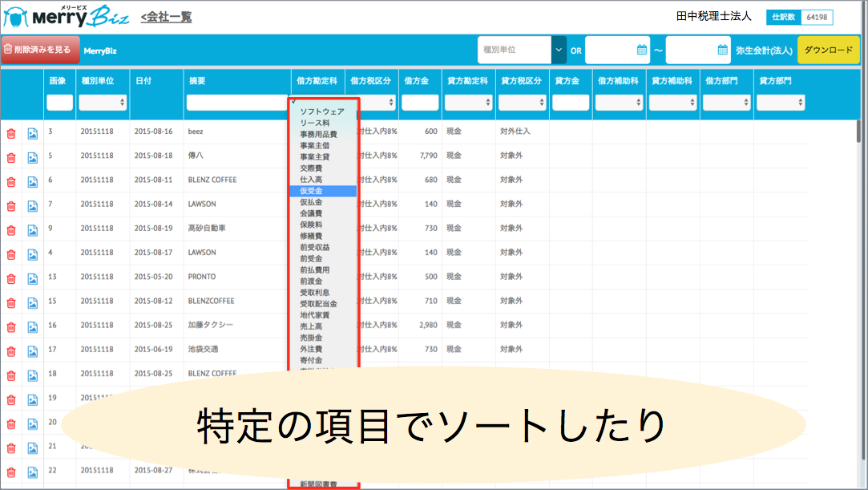This screenshot has height=490, width=868.
Task: Click the 借方金 filter input
Action: click(x=420, y=103)
